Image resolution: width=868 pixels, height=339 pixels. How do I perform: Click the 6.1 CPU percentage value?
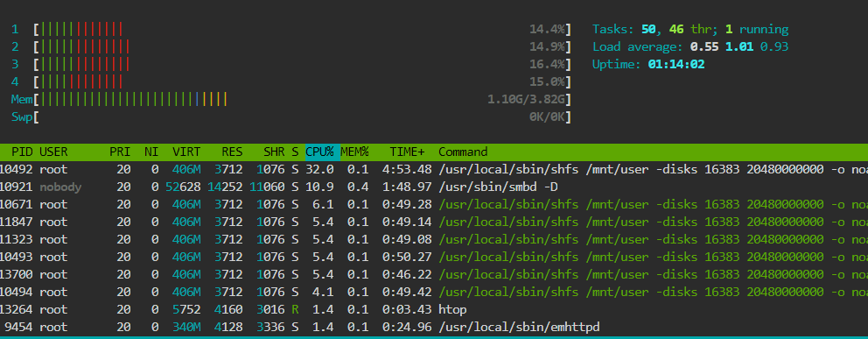click(323, 204)
